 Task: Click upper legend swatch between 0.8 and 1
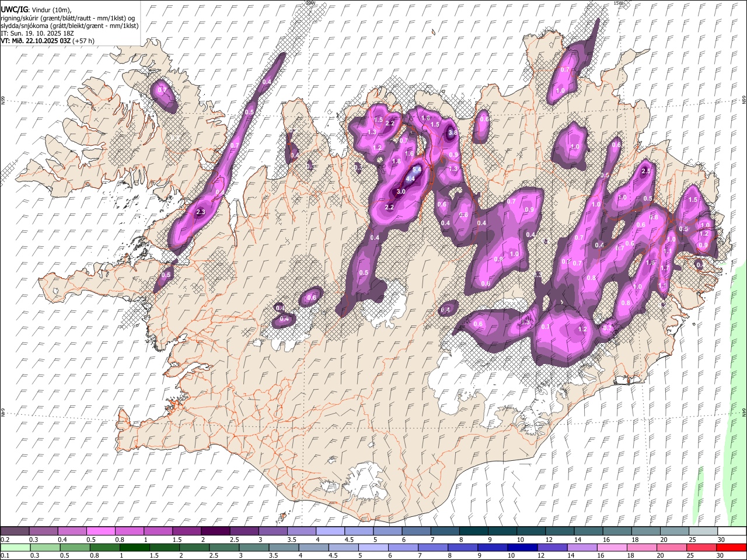pos(129,531)
